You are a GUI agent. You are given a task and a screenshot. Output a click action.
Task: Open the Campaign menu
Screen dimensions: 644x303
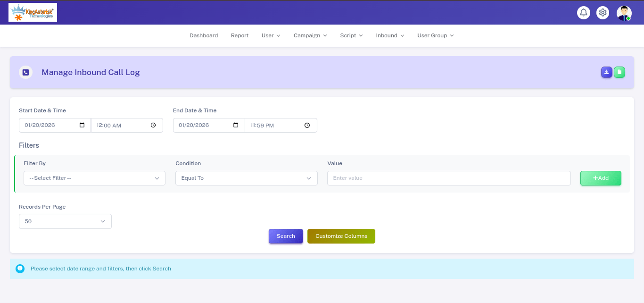tap(310, 35)
